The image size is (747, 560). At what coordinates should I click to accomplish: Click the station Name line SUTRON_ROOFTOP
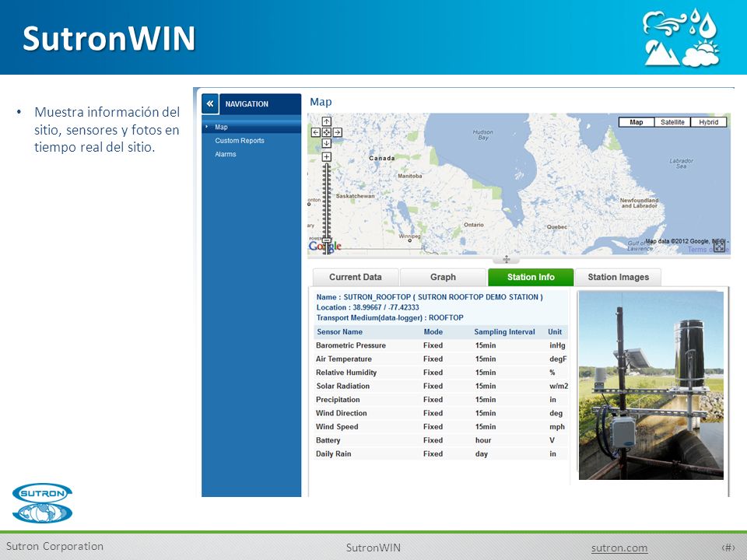tap(430, 296)
